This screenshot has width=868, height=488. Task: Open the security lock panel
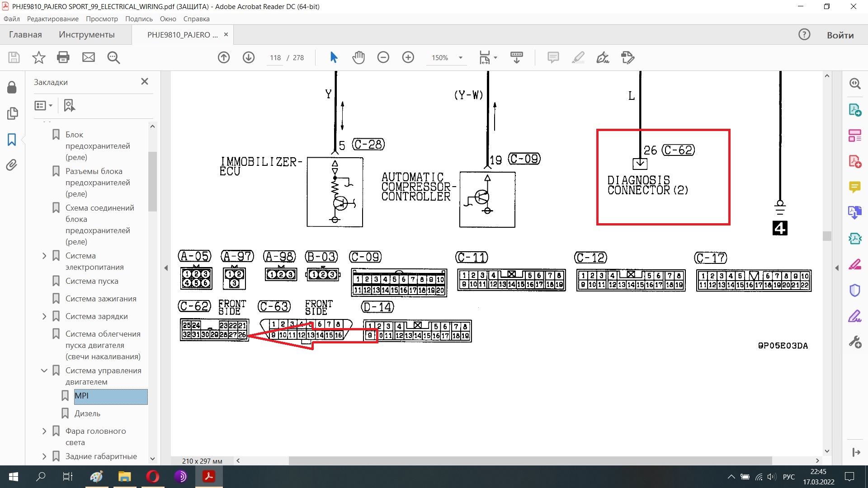click(12, 87)
